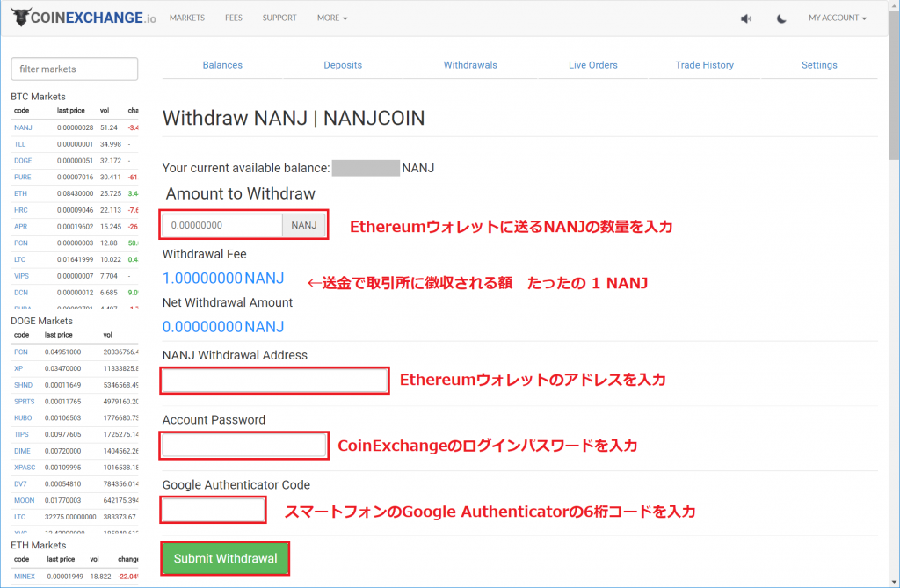The image size is (900, 588).
Task: Click the Amount to Withdraw input field
Action: pos(222,225)
